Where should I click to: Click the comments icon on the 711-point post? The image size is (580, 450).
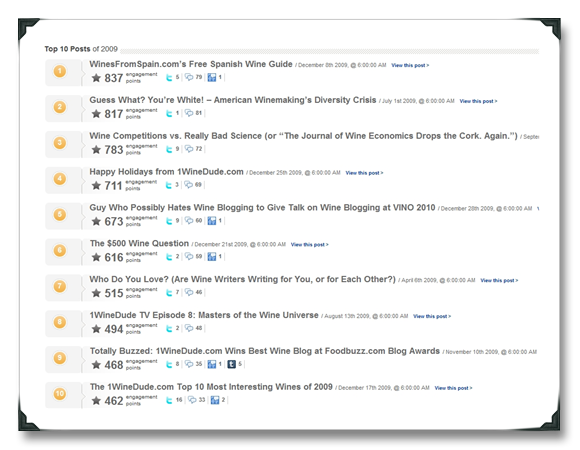(x=189, y=185)
